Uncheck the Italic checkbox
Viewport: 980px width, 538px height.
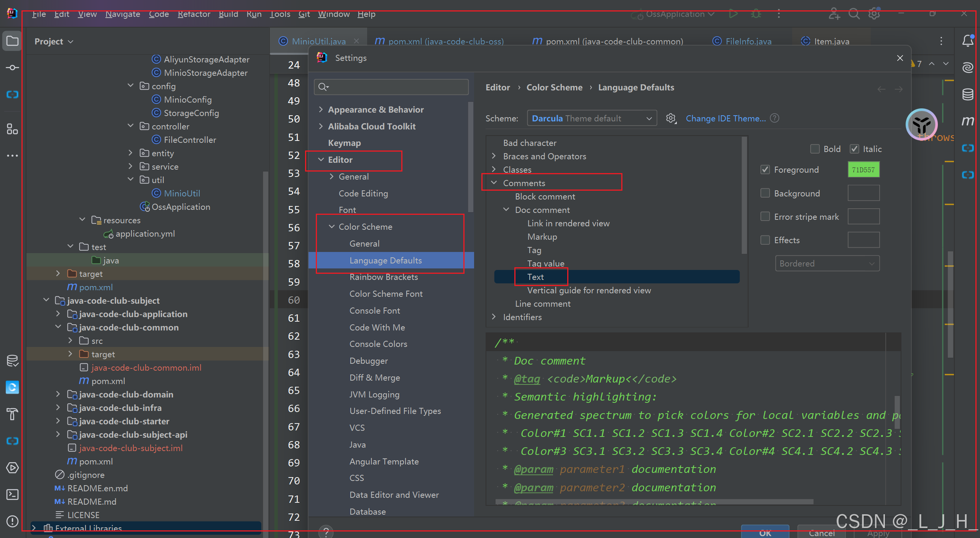pos(854,149)
